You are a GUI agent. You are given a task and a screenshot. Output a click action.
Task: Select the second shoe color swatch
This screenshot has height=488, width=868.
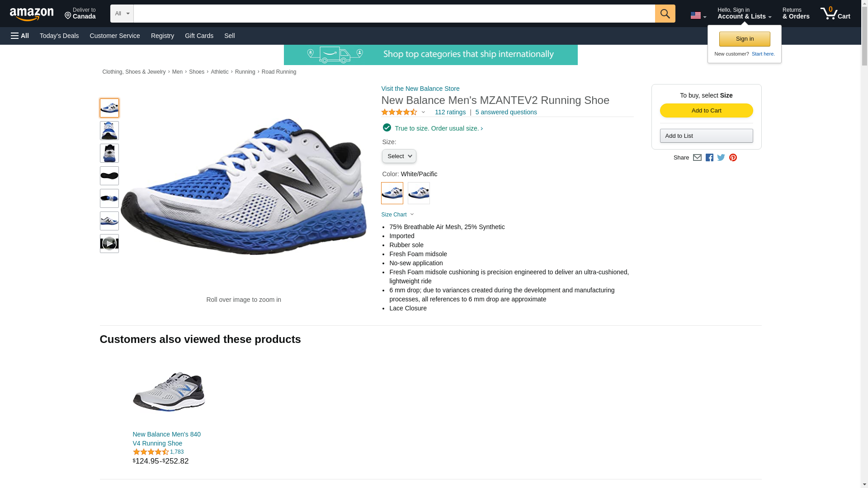click(419, 193)
